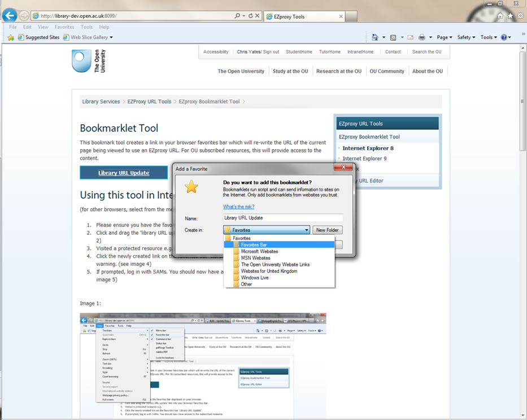Open Research at the OU navigation item
The image size is (527, 420).
339,71
